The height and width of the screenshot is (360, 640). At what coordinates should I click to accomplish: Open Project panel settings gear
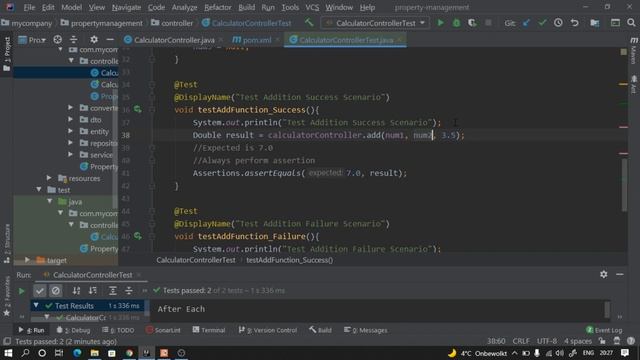pyautogui.click(x=94, y=40)
